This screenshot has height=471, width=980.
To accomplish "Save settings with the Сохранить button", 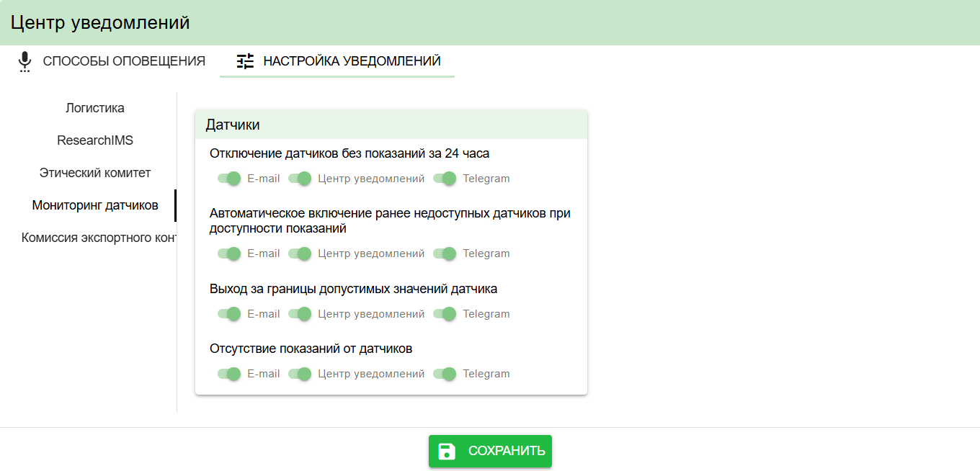I will (490, 452).
